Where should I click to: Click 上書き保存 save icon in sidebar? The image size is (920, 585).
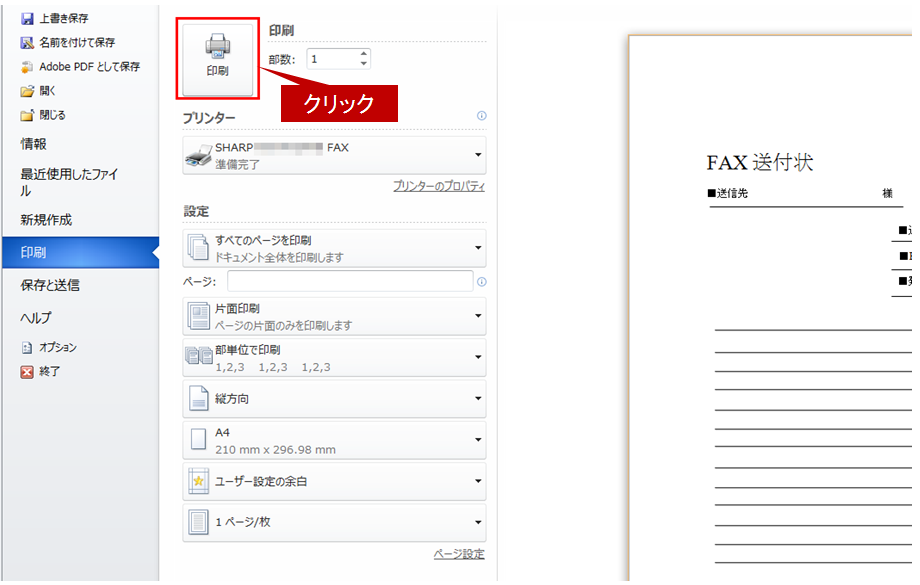point(27,19)
